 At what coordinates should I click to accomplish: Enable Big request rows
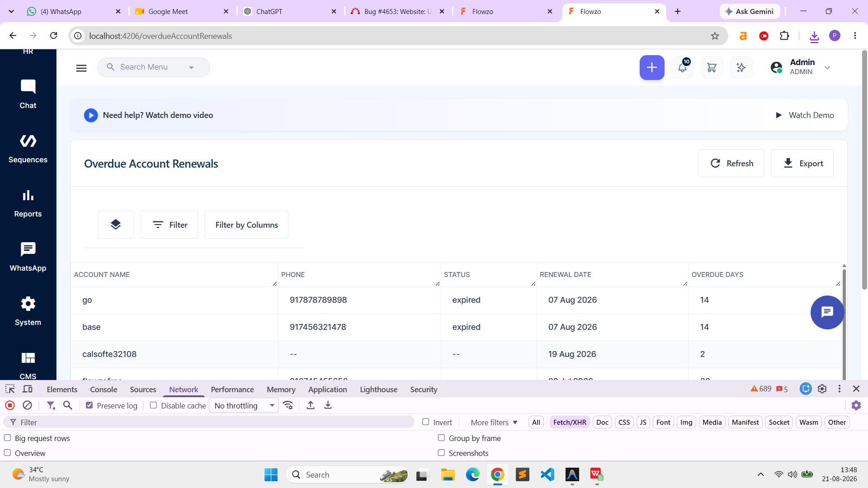click(7, 438)
